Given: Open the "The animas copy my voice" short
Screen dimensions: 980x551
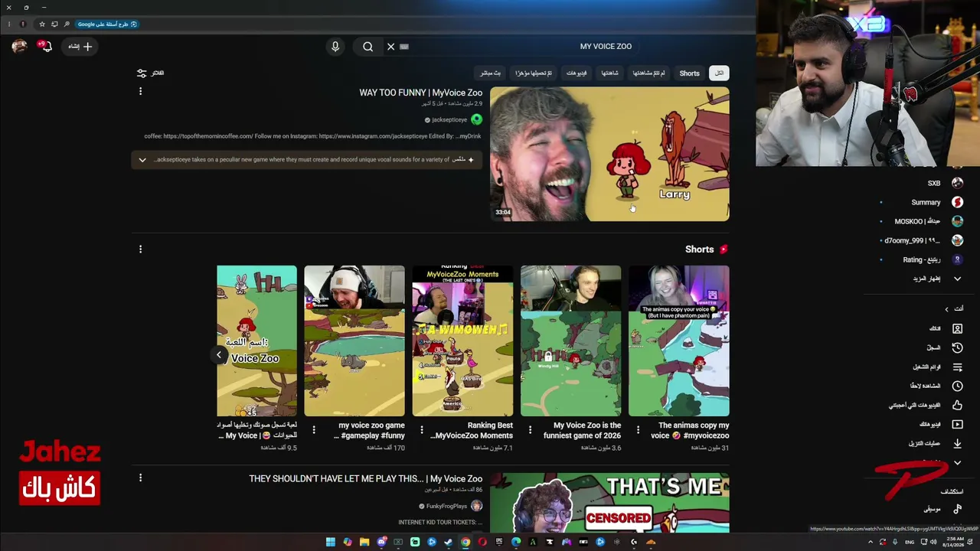Looking at the screenshot, I should tap(678, 341).
